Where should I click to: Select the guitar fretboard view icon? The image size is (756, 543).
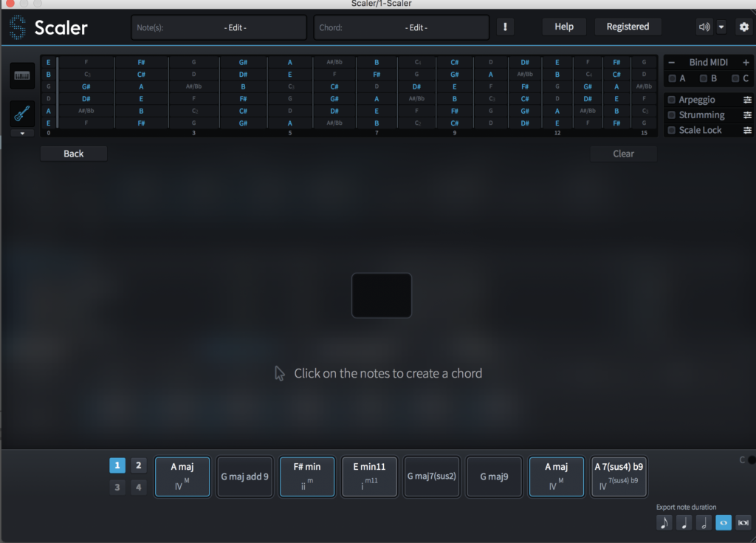click(x=21, y=114)
